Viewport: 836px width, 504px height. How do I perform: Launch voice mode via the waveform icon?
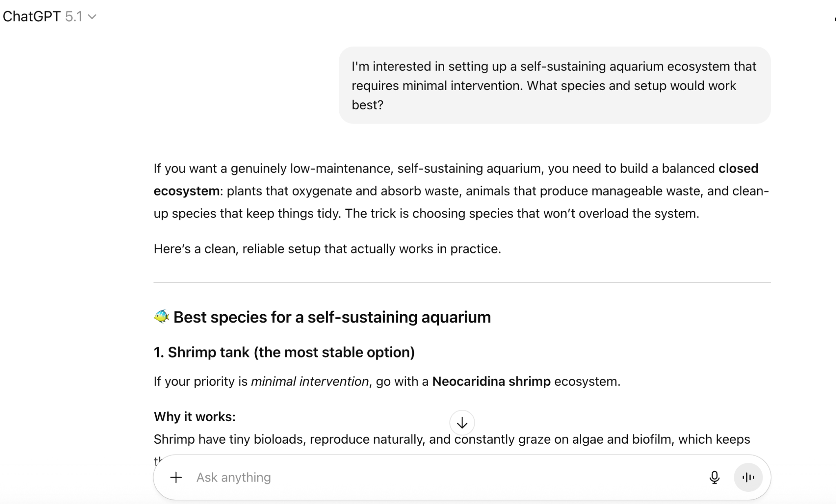click(x=748, y=477)
